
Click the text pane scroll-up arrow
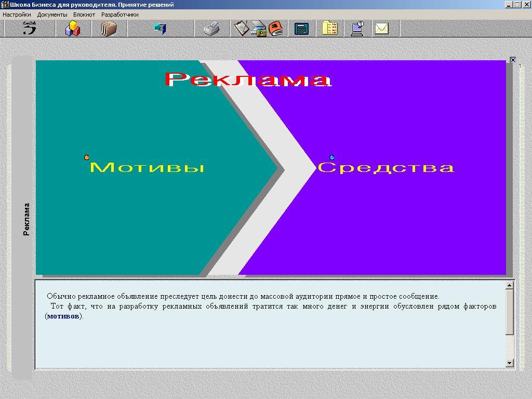(x=509, y=285)
